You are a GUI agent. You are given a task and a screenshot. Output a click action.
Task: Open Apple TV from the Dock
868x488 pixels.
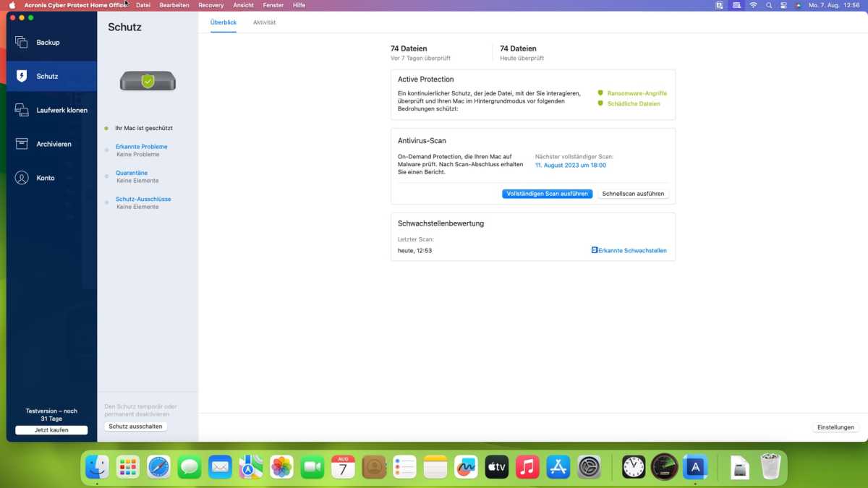[497, 467]
